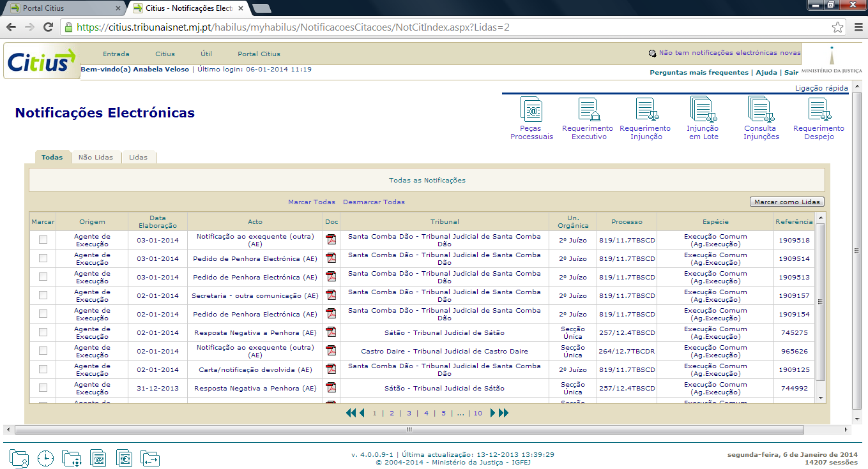Open Requerimento Executivo quick link icon
Image resolution: width=868 pixels, height=469 pixels.
point(588,109)
